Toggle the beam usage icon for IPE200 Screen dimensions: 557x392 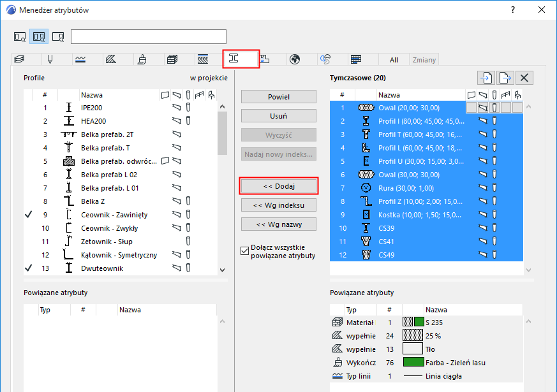pyautogui.click(x=177, y=107)
